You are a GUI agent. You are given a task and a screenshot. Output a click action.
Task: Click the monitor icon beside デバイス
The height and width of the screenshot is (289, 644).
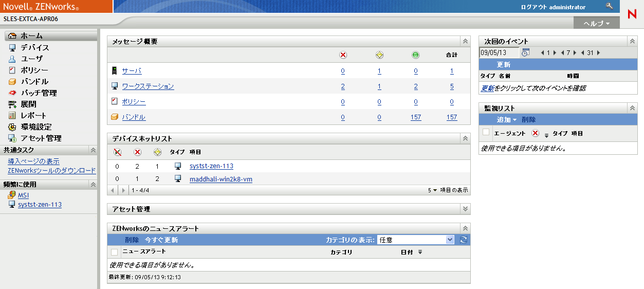(x=13, y=47)
